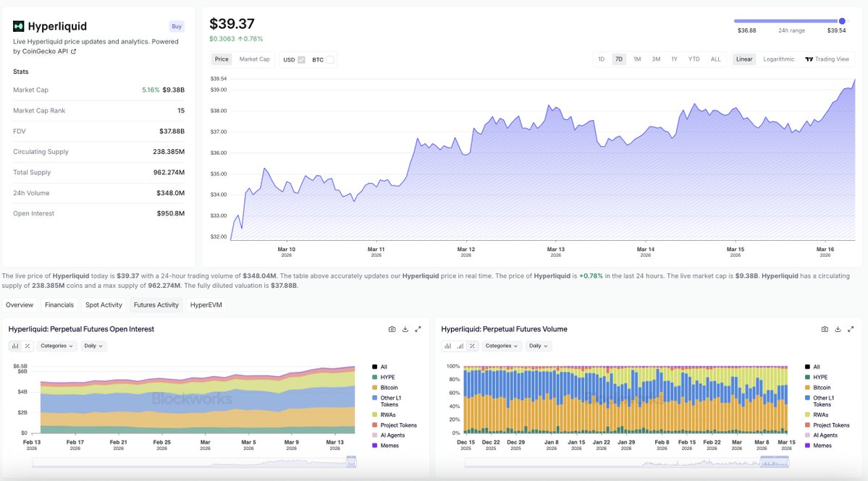The height and width of the screenshot is (481, 868).
Task: Switch to the Futures Activity tab
Action: pos(156,305)
